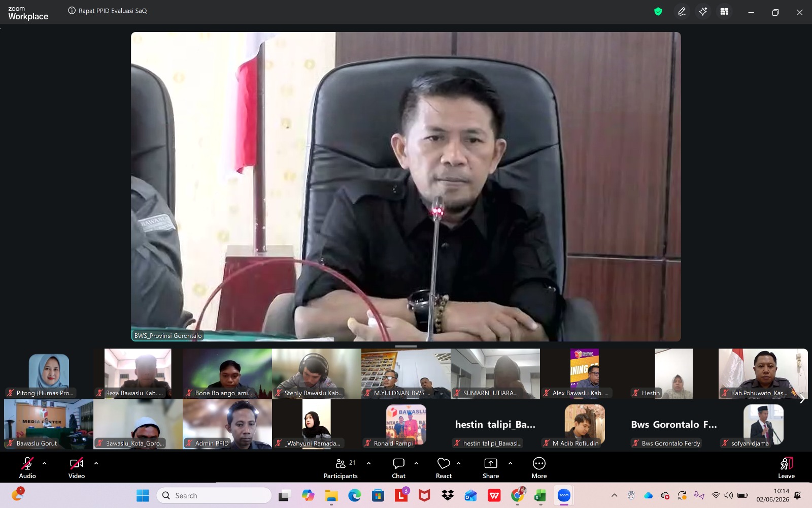Viewport: 812px width, 508px height.
Task: Select Bone Bolango_ami... participant tile
Action: (227, 373)
